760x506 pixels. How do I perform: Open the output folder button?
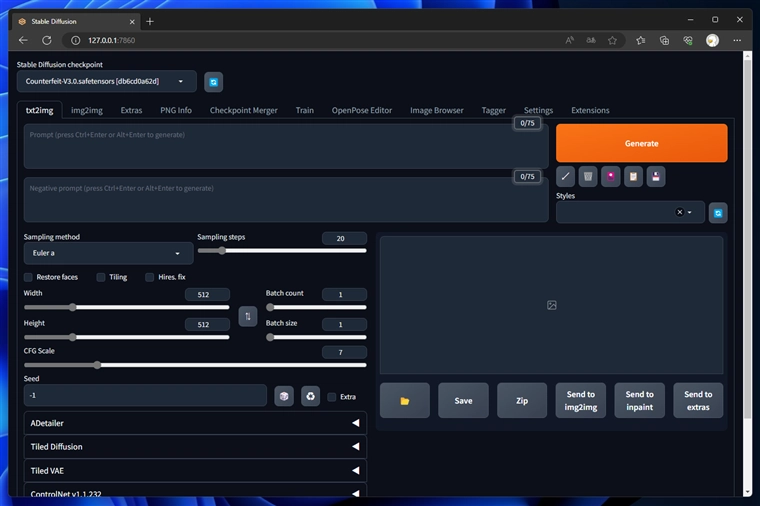pyautogui.click(x=405, y=400)
